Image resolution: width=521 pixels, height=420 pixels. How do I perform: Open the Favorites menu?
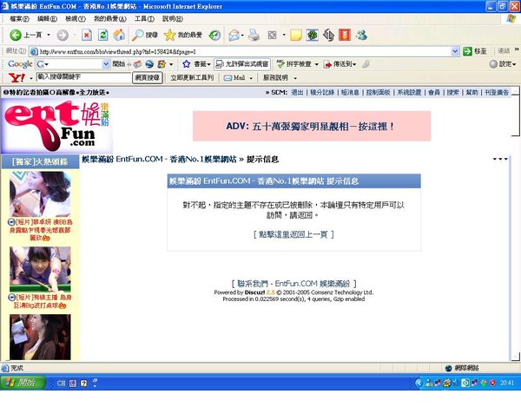point(110,19)
